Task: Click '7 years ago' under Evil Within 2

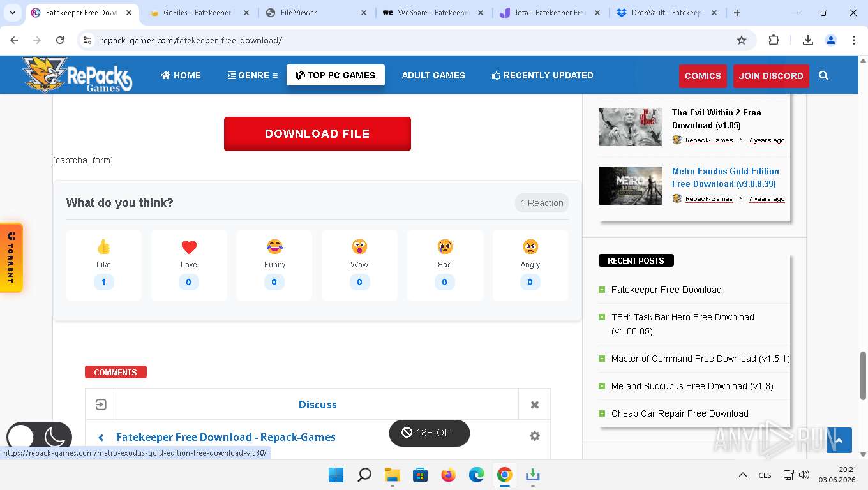Action: point(767,140)
